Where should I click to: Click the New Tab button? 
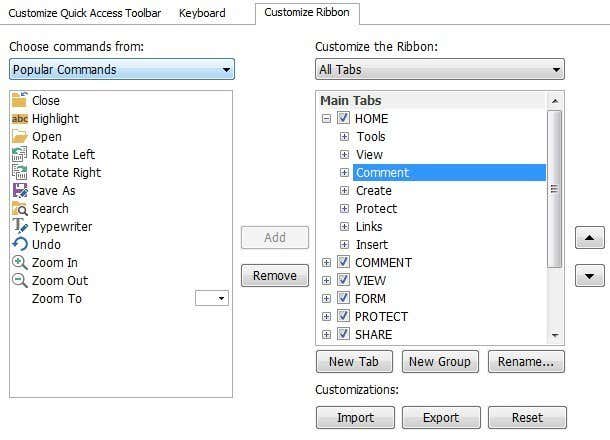click(354, 362)
